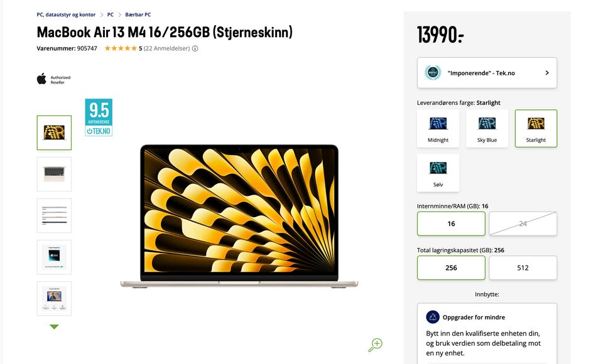Screen dimensions: 603x364
Task: View the keyboard top-view thumbnail
Action: pyautogui.click(x=54, y=174)
